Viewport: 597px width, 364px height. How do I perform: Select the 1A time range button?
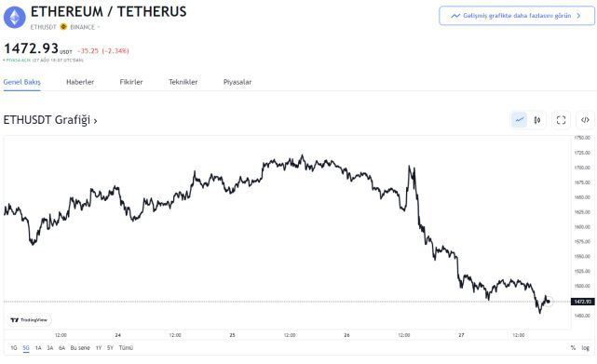click(x=38, y=347)
